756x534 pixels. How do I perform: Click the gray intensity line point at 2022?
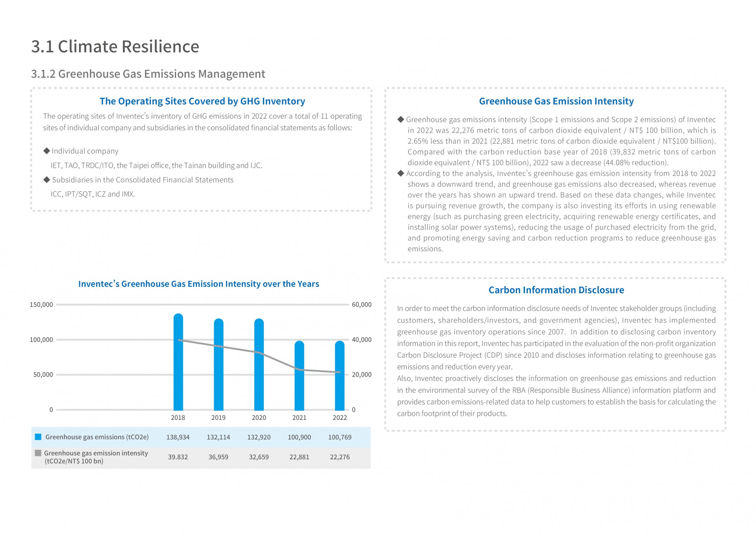click(x=340, y=372)
